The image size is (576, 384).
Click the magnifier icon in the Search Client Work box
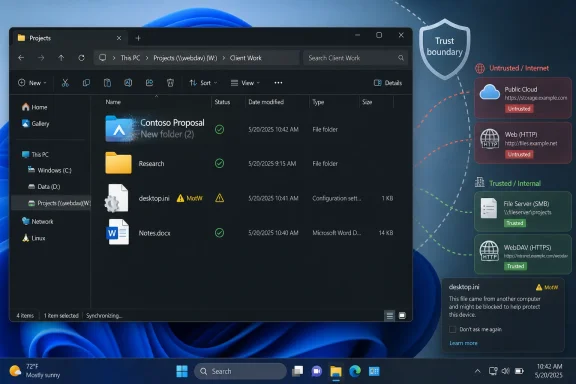[x=401, y=58]
